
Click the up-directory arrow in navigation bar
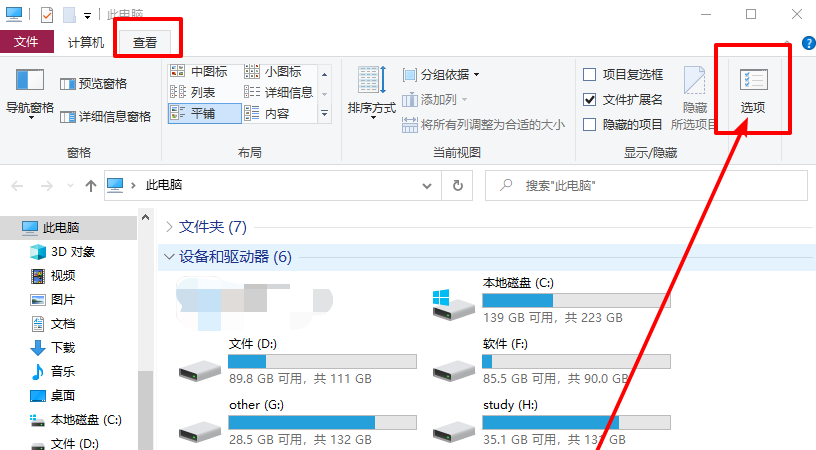(x=91, y=185)
